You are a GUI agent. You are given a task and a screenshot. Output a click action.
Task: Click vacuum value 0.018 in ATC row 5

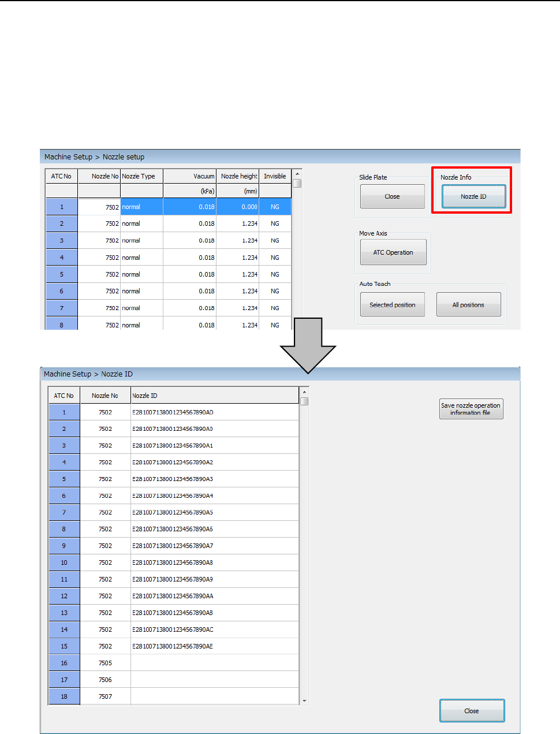tap(190, 274)
